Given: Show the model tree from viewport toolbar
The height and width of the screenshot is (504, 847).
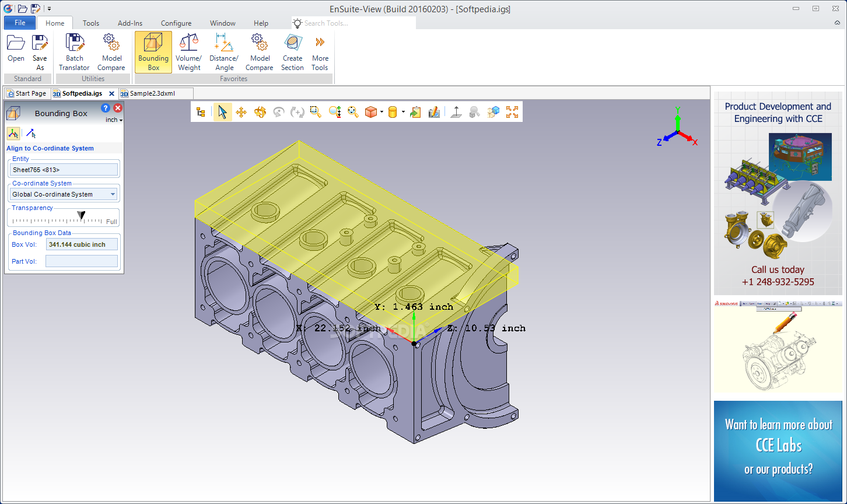Looking at the screenshot, I should 201,112.
